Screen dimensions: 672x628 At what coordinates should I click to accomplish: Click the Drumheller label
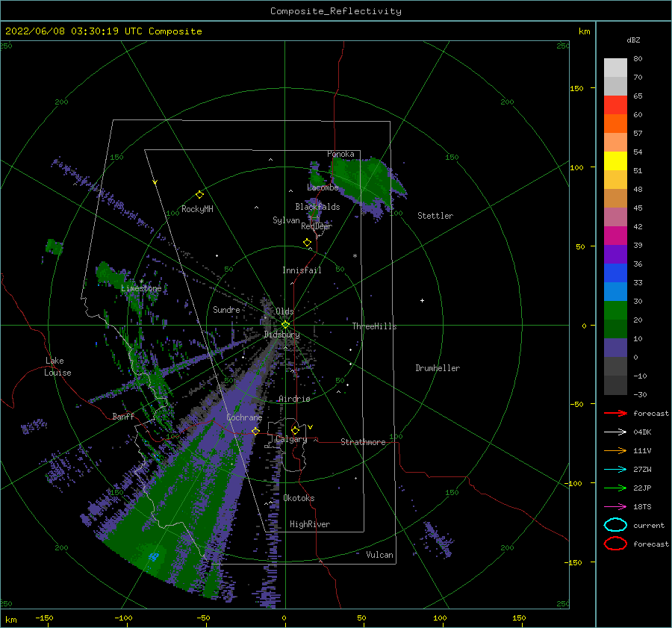click(x=438, y=368)
